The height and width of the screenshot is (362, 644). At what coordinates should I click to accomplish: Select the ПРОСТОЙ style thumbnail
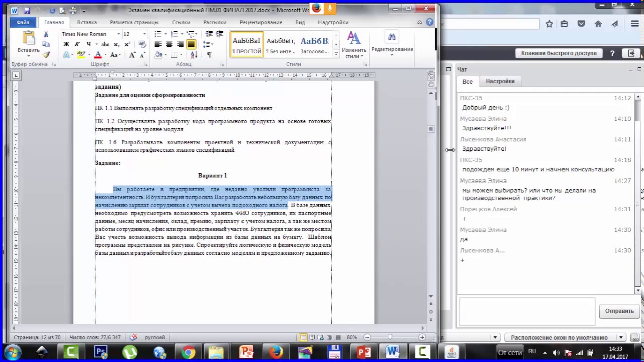[x=247, y=44]
